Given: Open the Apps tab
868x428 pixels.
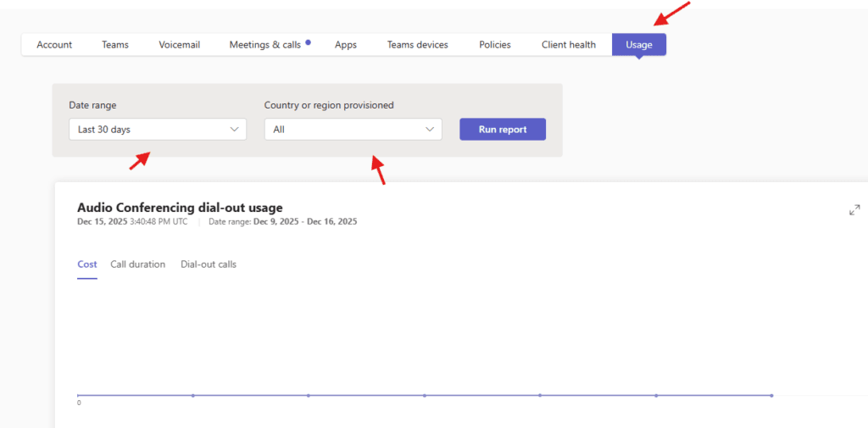Looking at the screenshot, I should [x=346, y=45].
